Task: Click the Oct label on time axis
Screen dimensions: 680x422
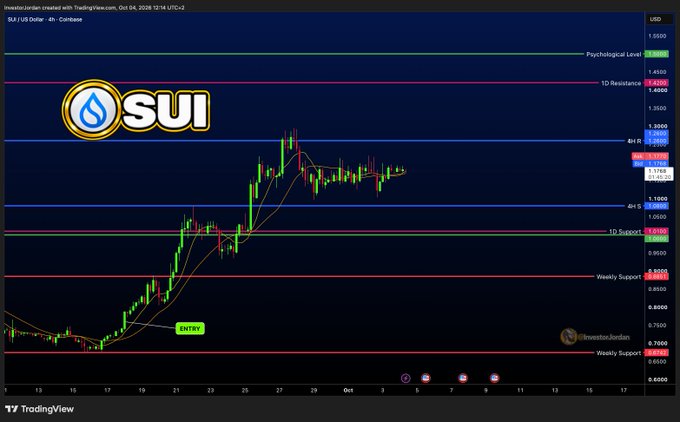Action: click(x=348, y=390)
